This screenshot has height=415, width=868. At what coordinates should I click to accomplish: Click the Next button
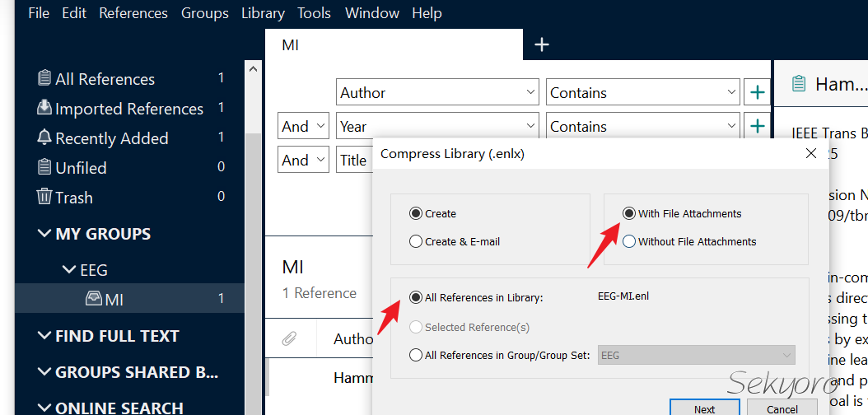point(704,408)
